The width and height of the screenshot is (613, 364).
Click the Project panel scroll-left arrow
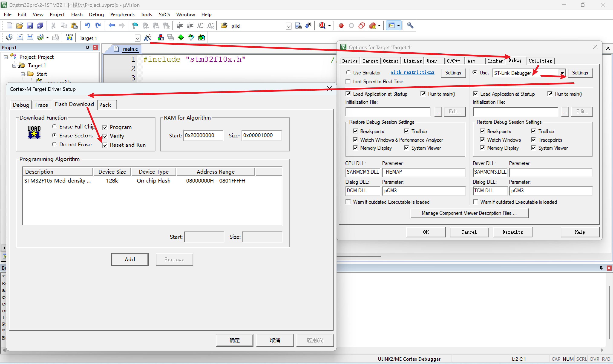point(4,248)
